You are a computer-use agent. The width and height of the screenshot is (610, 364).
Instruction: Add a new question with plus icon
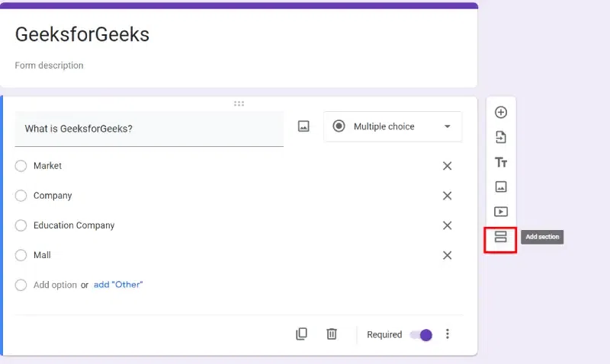click(x=501, y=112)
